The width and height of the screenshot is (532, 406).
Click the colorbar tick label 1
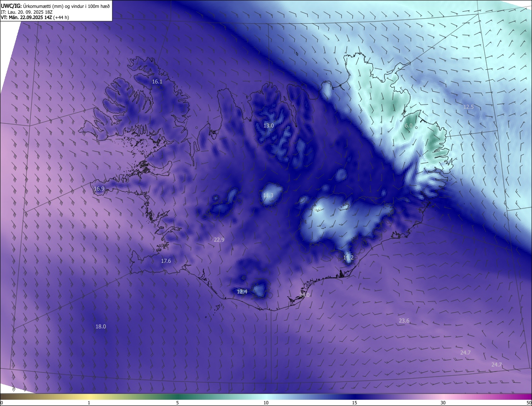tap(89, 403)
